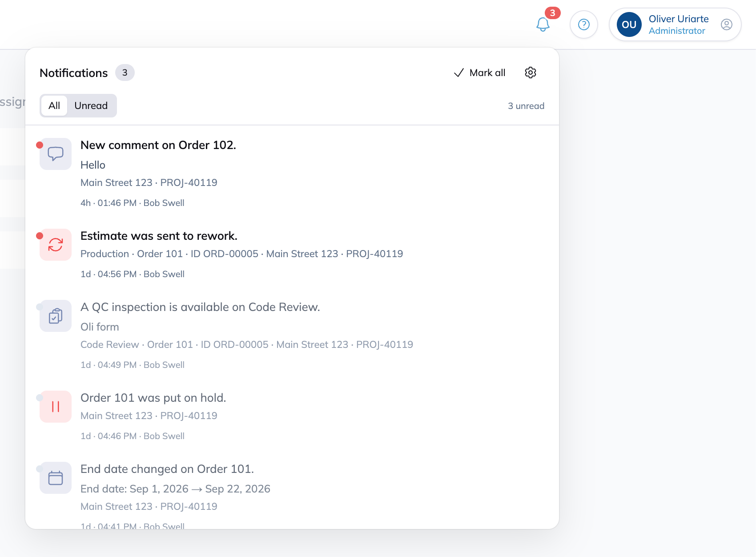Viewport: 756px width, 557px height.
Task: Open 'A QC inspection is available' notification
Action: pos(200,307)
